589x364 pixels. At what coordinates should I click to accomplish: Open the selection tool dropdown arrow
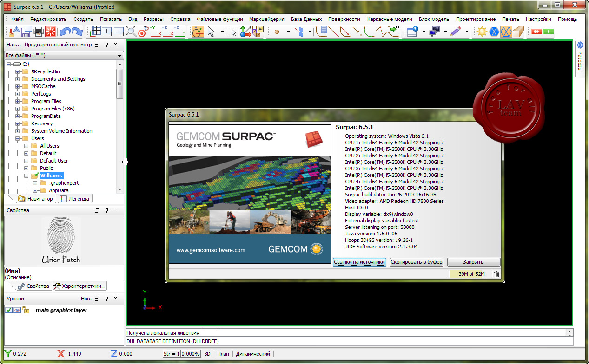coord(222,32)
